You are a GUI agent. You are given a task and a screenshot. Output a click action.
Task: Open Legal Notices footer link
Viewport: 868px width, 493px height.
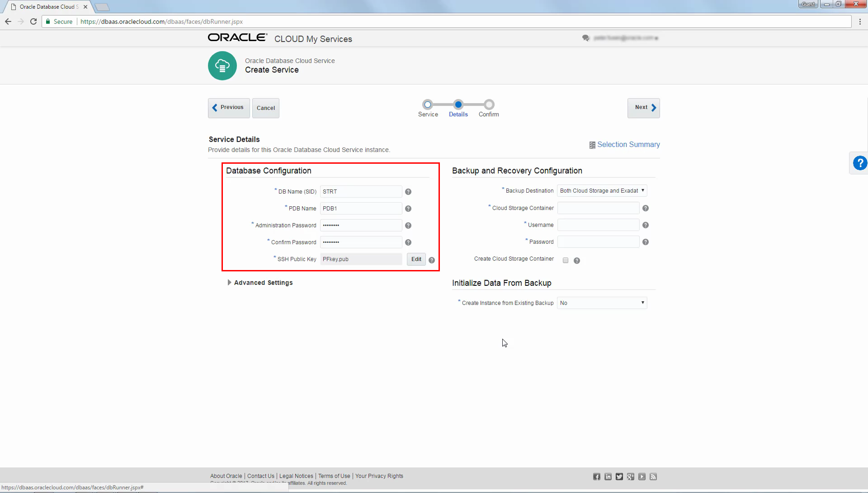tap(296, 476)
